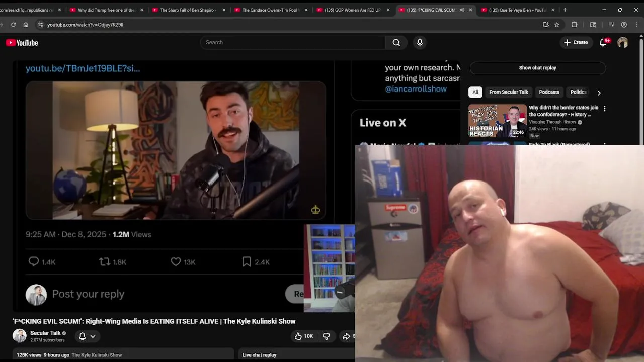Open the browser three-dot menu
This screenshot has width=644, height=362.
tap(636, 25)
